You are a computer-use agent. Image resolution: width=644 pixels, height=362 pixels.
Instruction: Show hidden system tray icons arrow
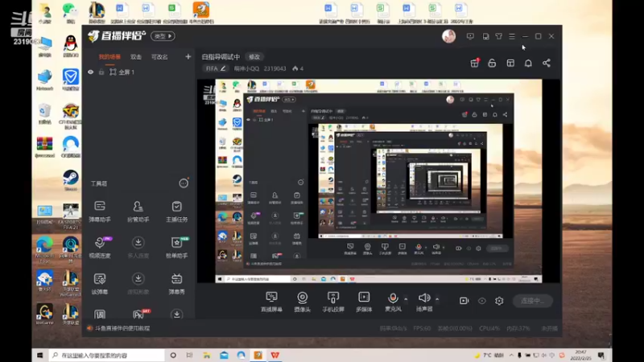(x=511, y=356)
